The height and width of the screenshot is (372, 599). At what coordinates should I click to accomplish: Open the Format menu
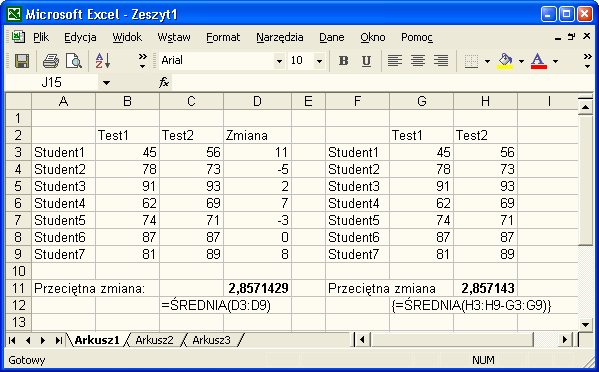(223, 37)
